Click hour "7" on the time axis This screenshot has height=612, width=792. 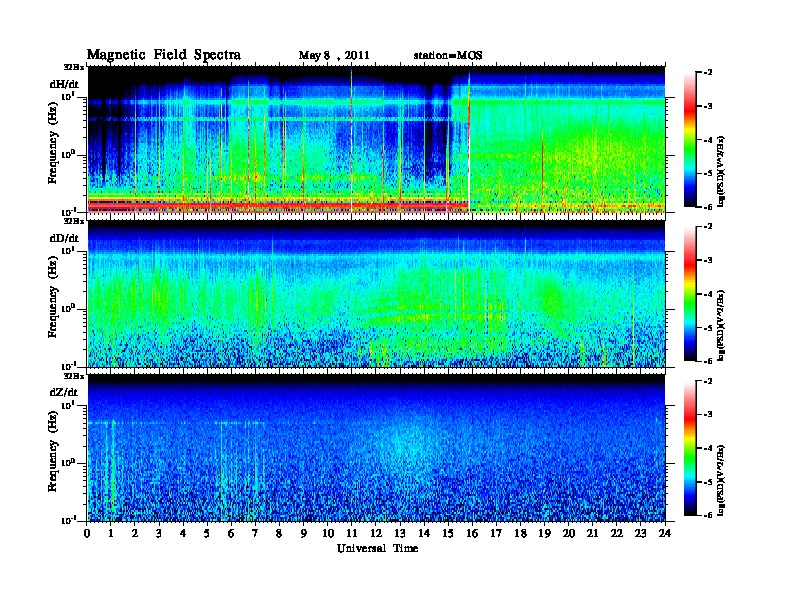pyautogui.click(x=256, y=534)
